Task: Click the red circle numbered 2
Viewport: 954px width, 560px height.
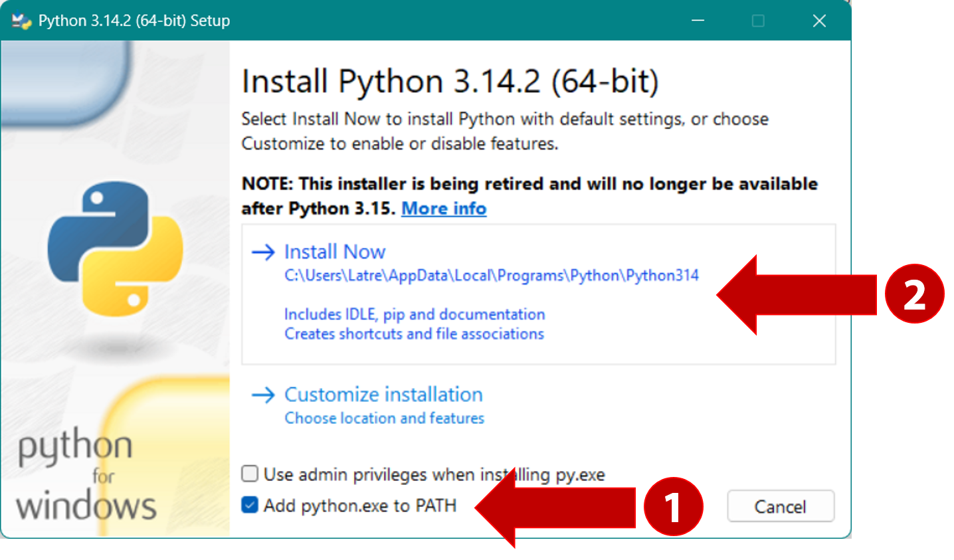Action: (x=914, y=294)
